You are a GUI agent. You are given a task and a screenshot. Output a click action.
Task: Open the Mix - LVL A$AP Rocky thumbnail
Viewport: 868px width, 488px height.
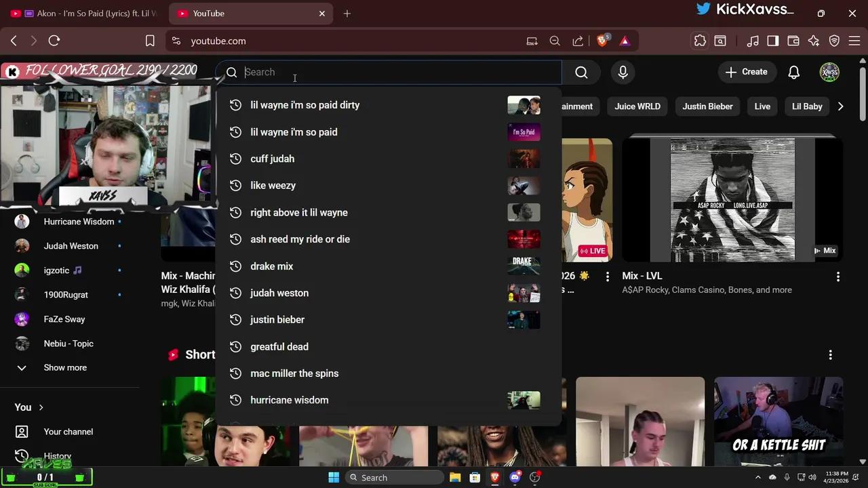click(x=732, y=199)
